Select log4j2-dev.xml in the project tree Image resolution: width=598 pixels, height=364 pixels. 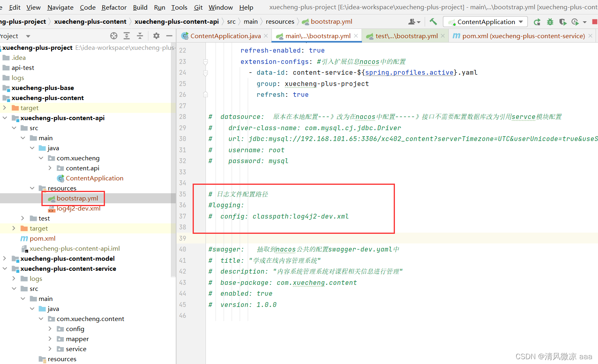pyautogui.click(x=78, y=208)
